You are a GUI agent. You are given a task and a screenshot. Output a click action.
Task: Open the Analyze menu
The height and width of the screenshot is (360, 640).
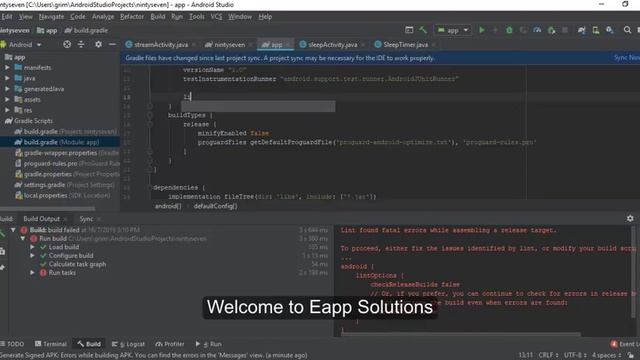(x=103, y=17)
